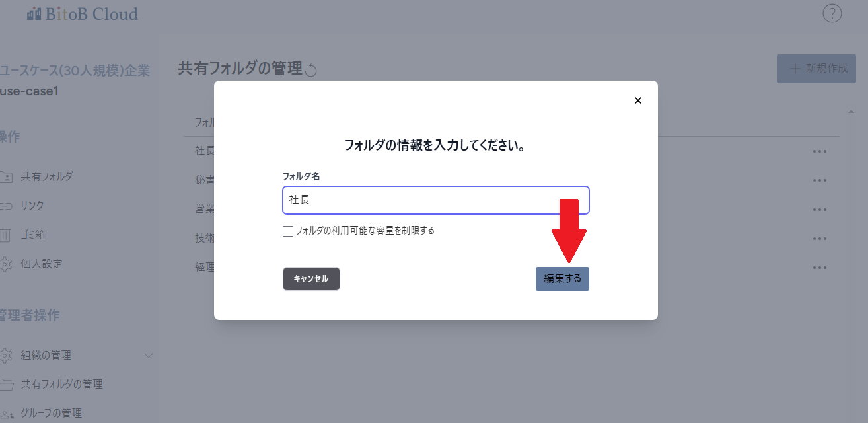This screenshot has width=868, height=423.
Task: Cancel with the キャンセル button
Action: pos(311,279)
